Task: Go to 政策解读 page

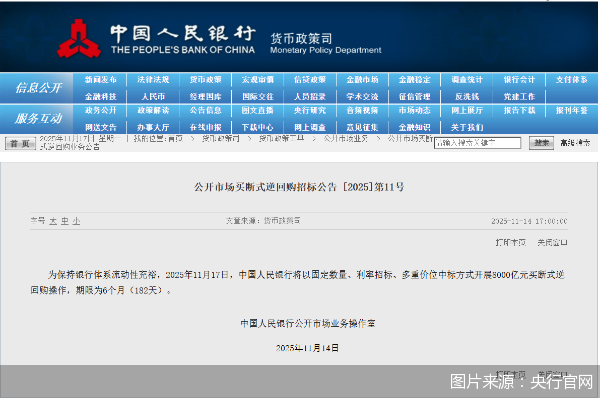Action: tap(153, 110)
